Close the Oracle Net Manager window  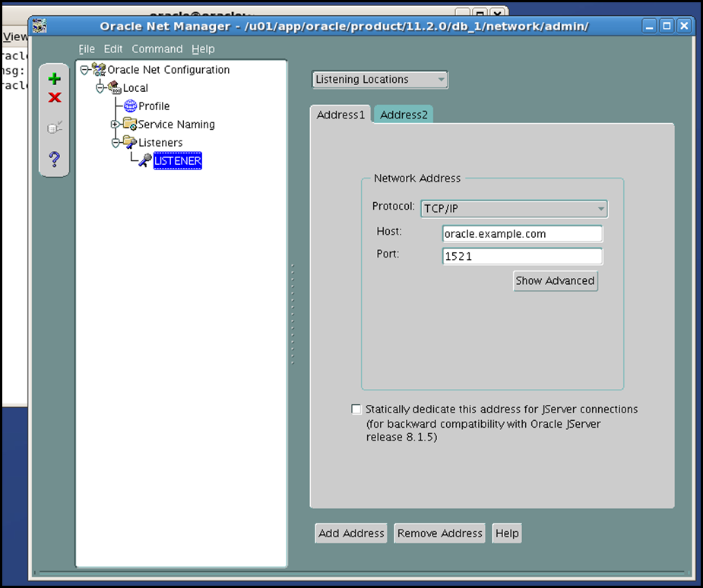(x=684, y=26)
